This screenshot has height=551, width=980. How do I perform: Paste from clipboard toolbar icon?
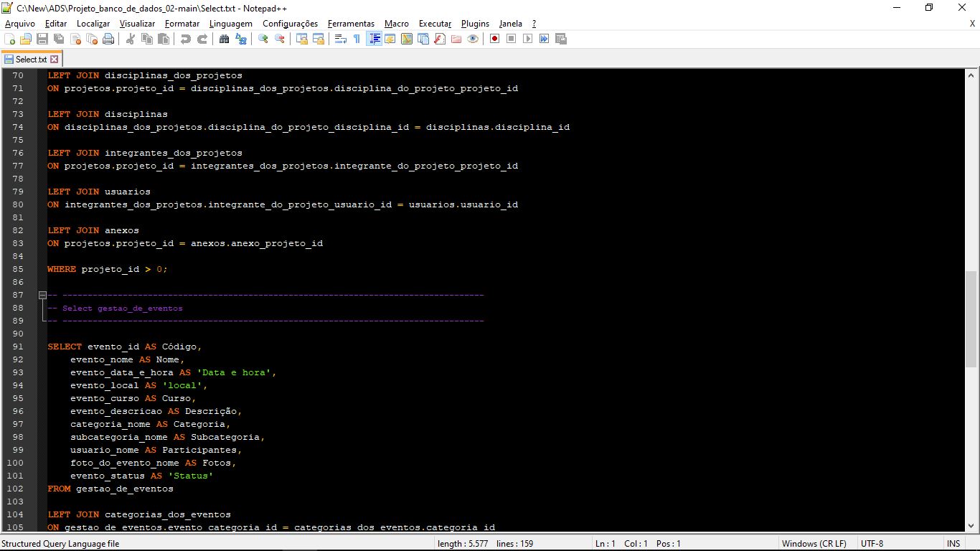[163, 39]
